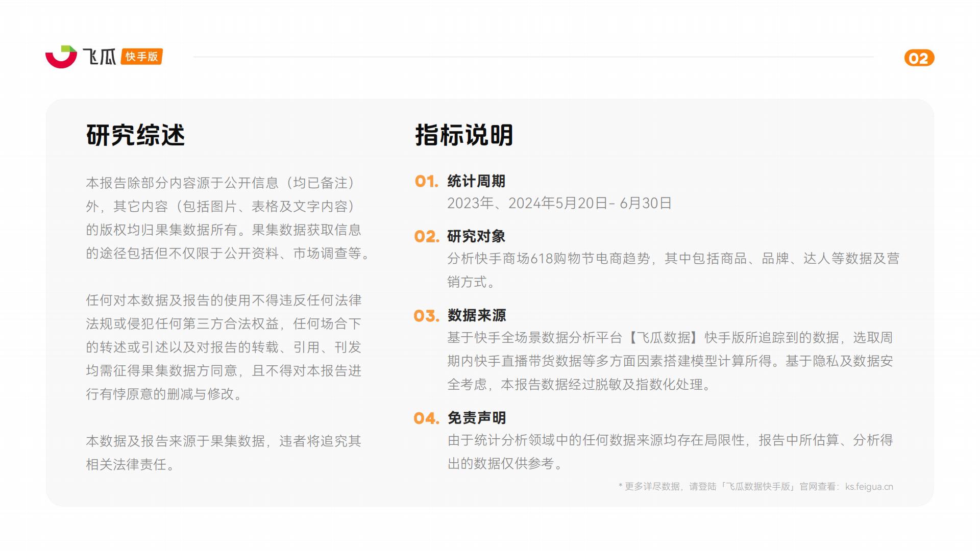Click the line starting 由于统计分析领域
The image size is (980, 551).
coord(670,440)
